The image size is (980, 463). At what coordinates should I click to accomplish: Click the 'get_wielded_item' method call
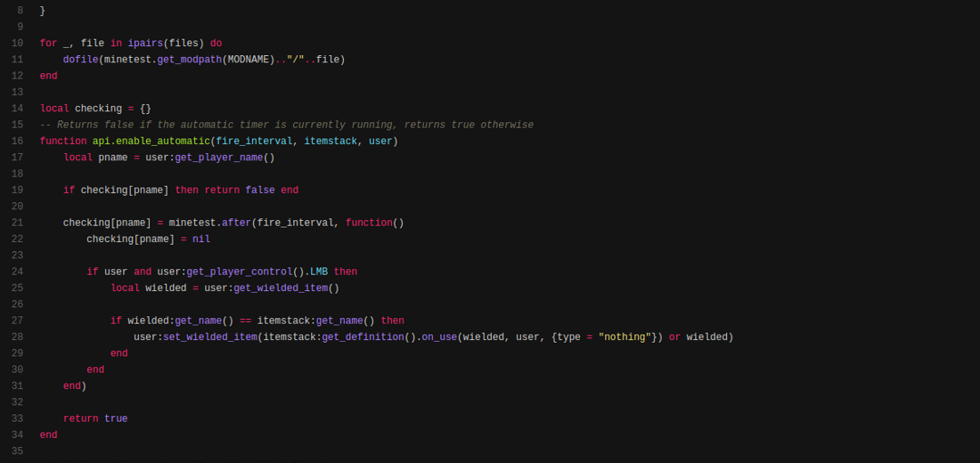tap(281, 288)
